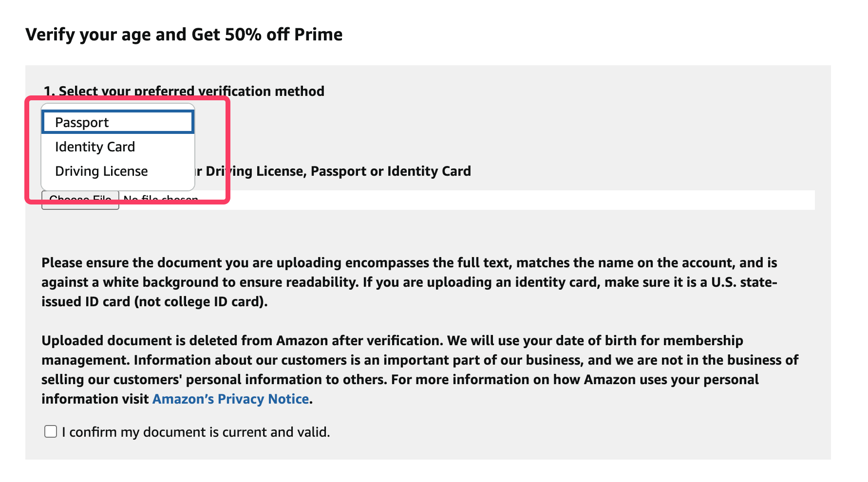
Task: Pick Driving License as your document type
Action: (x=102, y=171)
